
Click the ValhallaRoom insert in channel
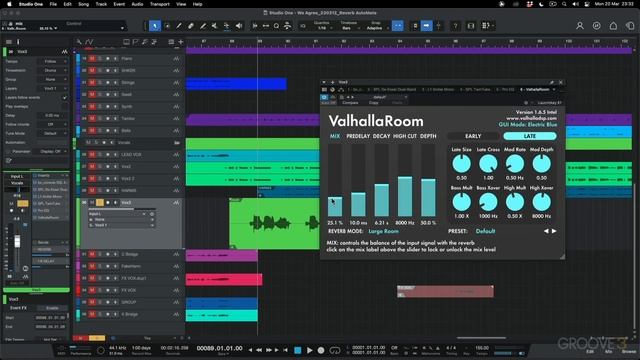point(51,218)
